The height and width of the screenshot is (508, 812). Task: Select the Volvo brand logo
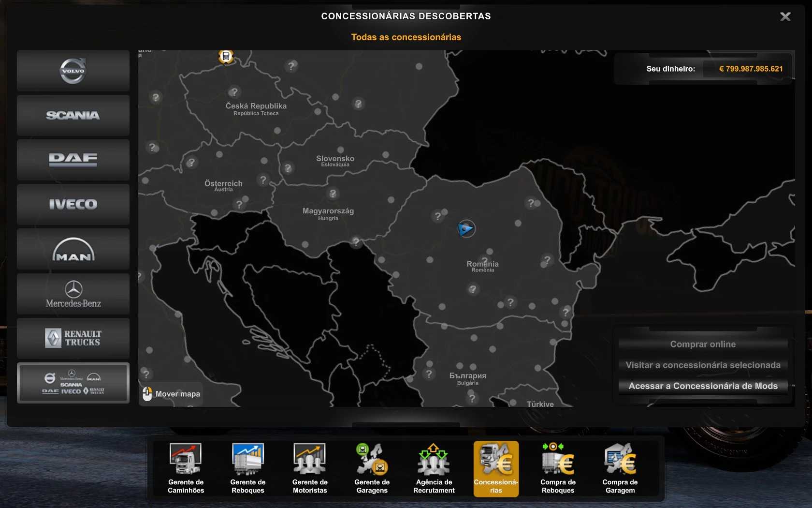[x=73, y=71]
